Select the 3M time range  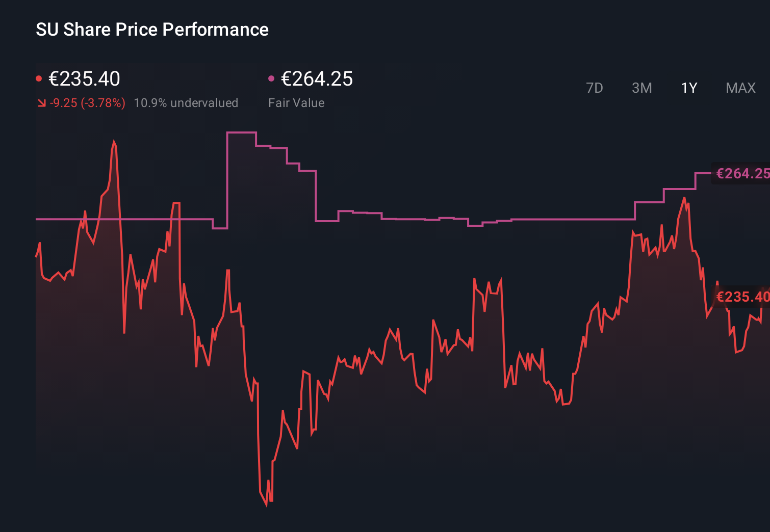(x=641, y=88)
